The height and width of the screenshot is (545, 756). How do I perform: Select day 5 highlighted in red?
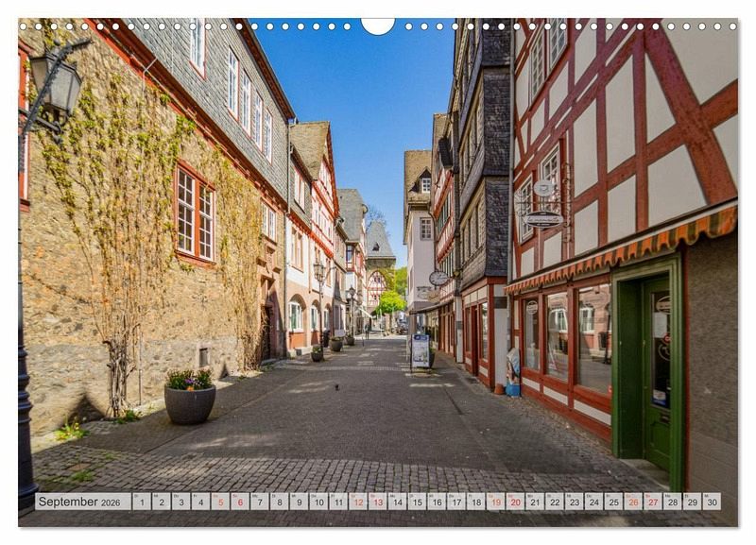click(x=220, y=502)
